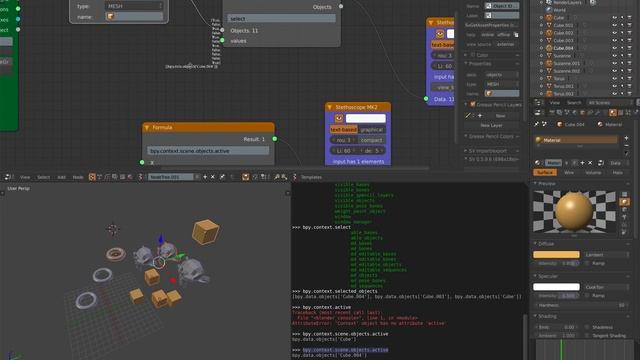Click Formula node expression input field

[208, 151]
